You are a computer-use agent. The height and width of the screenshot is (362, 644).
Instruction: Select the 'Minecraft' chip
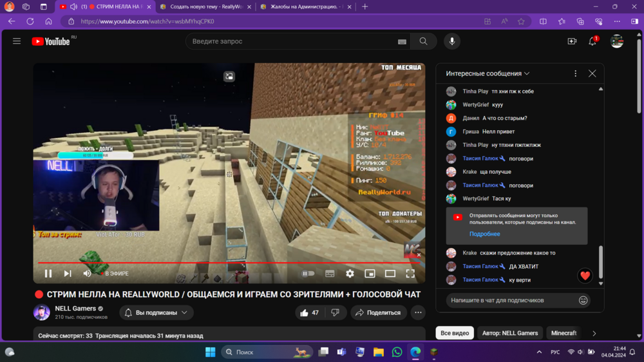tap(564, 333)
